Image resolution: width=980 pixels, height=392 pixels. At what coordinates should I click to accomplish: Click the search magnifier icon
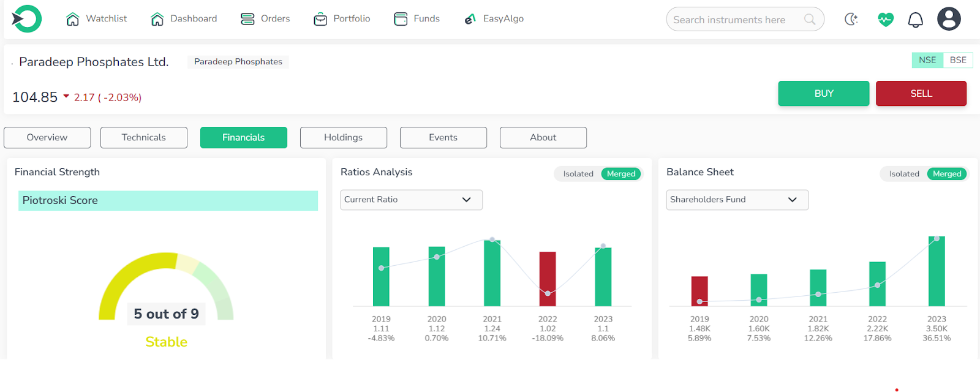click(x=810, y=19)
